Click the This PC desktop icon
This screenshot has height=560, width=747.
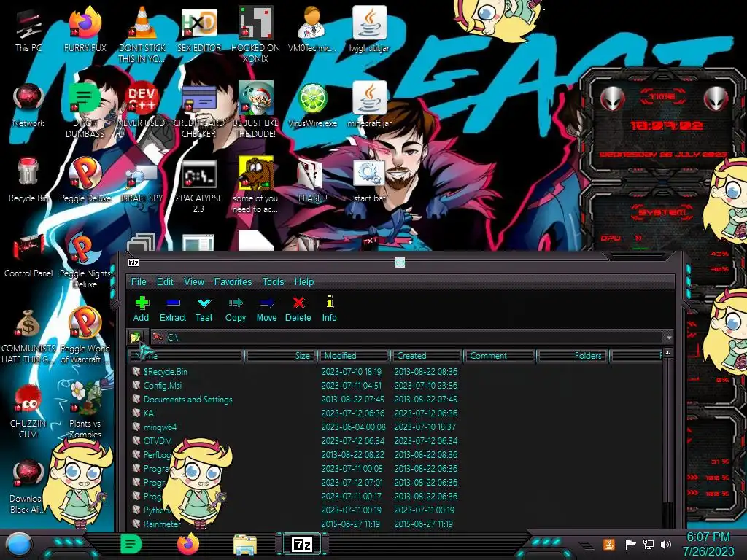(28, 29)
